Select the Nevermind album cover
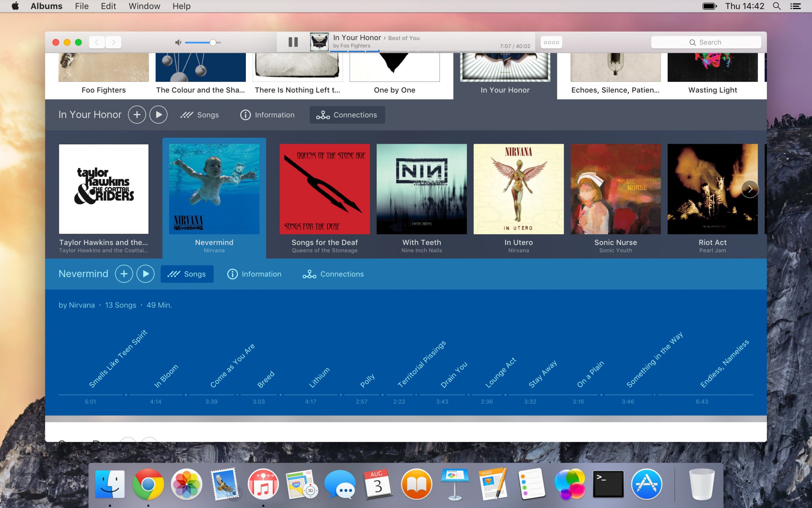The height and width of the screenshot is (508, 812). click(x=214, y=189)
